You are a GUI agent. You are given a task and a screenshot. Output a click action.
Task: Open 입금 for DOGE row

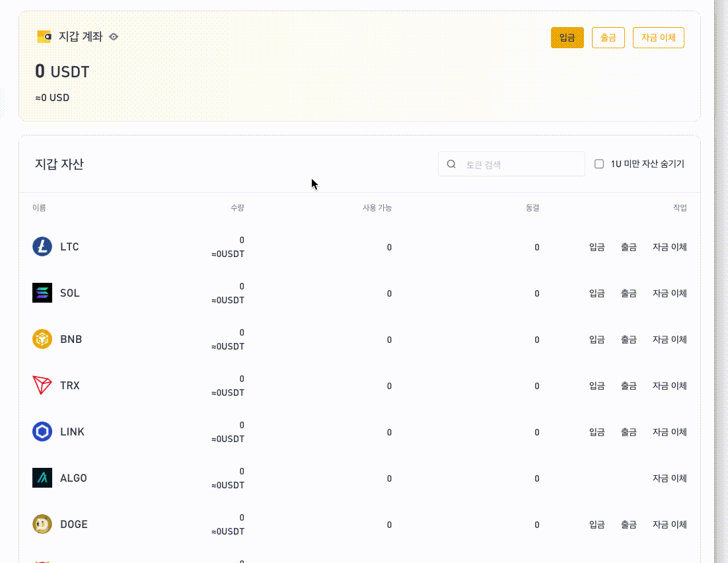coord(597,525)
